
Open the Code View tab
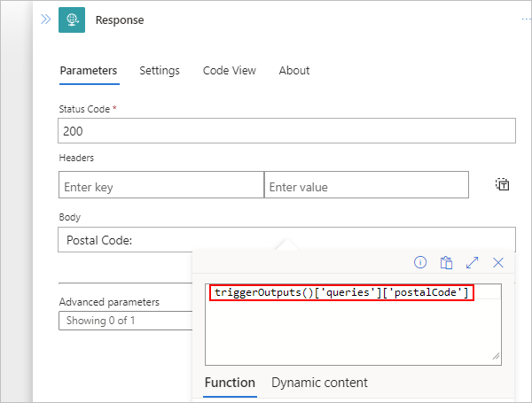229,71
